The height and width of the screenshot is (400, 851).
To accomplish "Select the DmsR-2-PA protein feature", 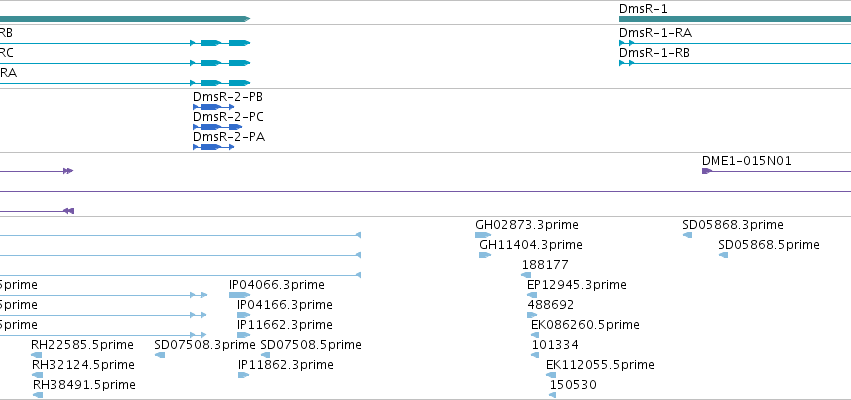I will click(x=213, y=147).
